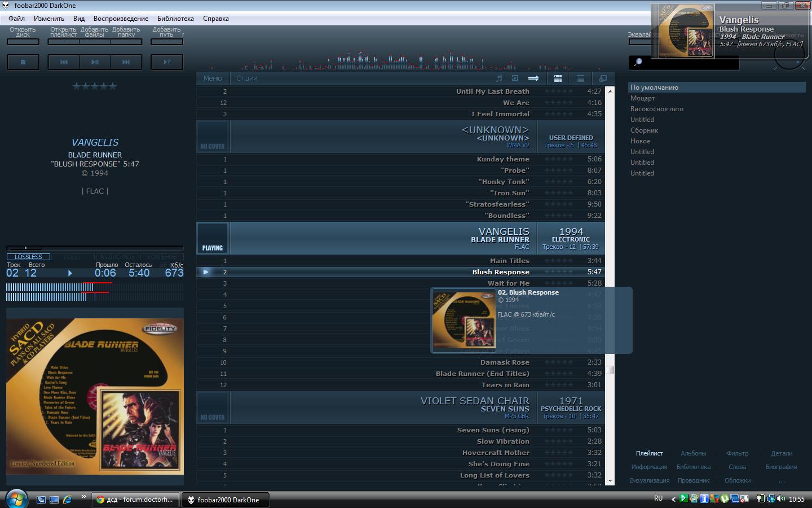
Task: Switch to the Библиотека panel tab
Action: 694,467
